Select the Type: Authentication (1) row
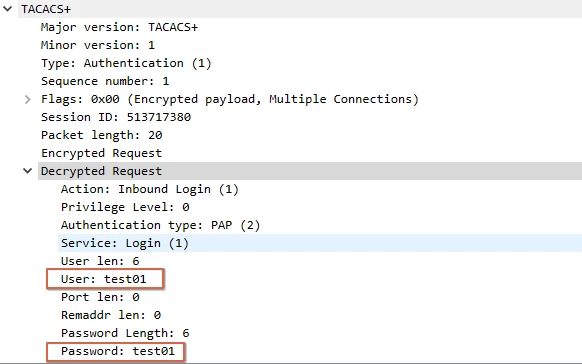 tap(126, 63)
